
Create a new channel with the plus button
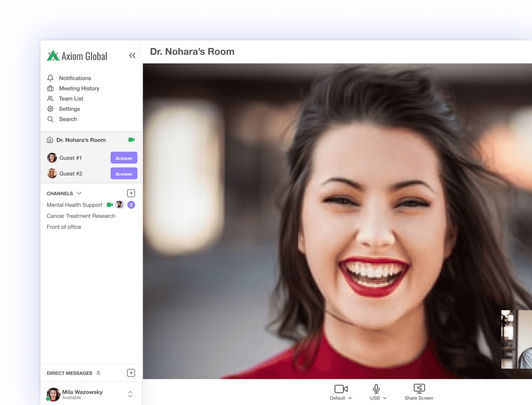(131, 193)
